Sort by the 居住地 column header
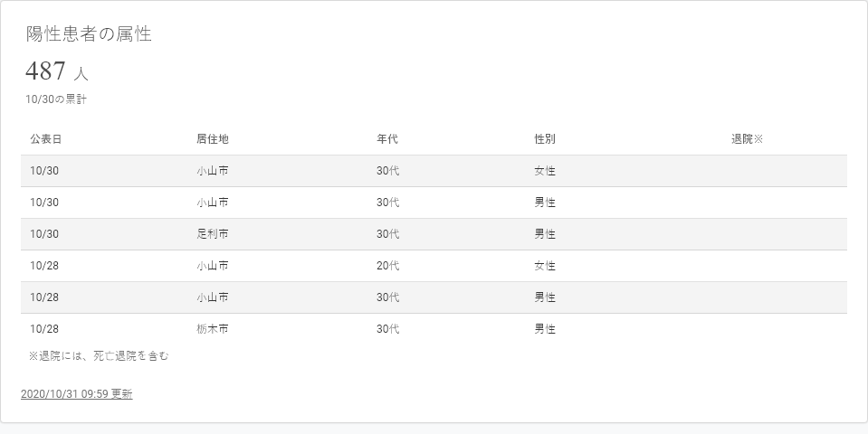868x434 pixels. click(x=212, y=139)
